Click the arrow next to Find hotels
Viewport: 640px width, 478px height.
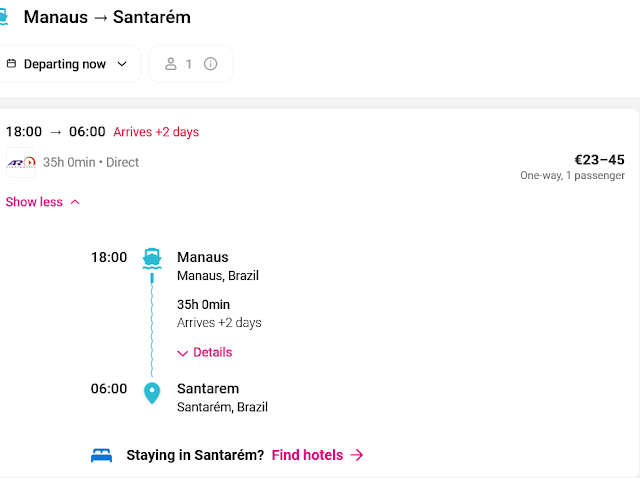click(x=357, y=455)
